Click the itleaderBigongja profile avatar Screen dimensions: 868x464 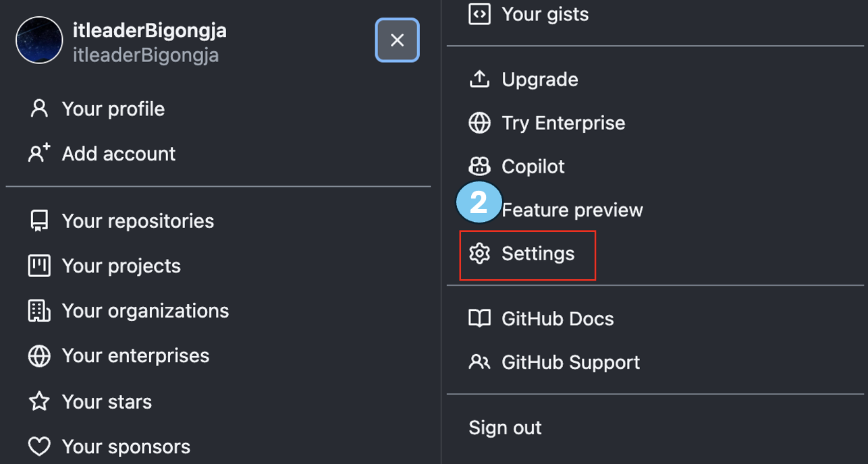tap(39, 40)
